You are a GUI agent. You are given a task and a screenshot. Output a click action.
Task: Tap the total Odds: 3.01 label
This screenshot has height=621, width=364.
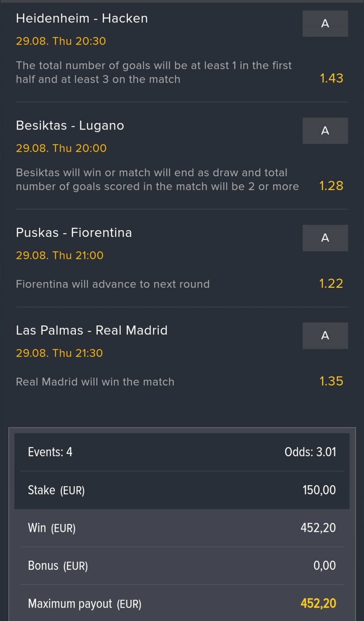pos(310,452)
